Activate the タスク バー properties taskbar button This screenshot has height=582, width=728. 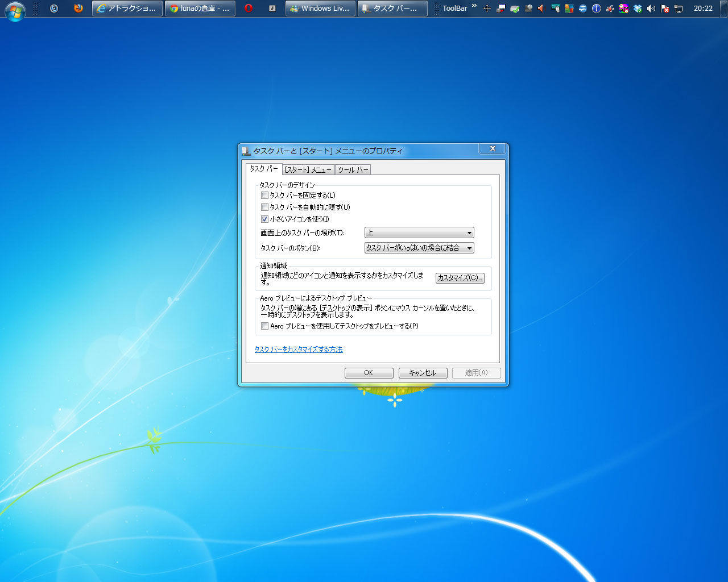point(392,9)
